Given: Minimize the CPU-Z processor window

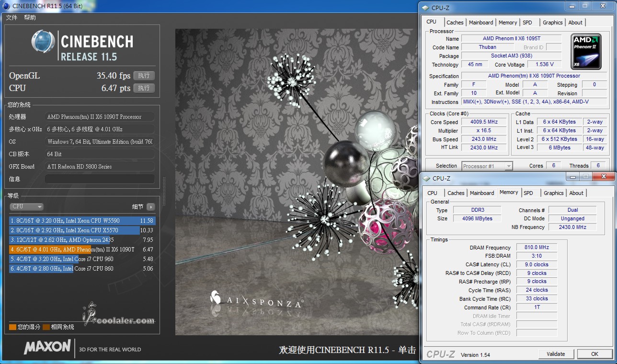Looking at the screenshot, I should point(572,6).
